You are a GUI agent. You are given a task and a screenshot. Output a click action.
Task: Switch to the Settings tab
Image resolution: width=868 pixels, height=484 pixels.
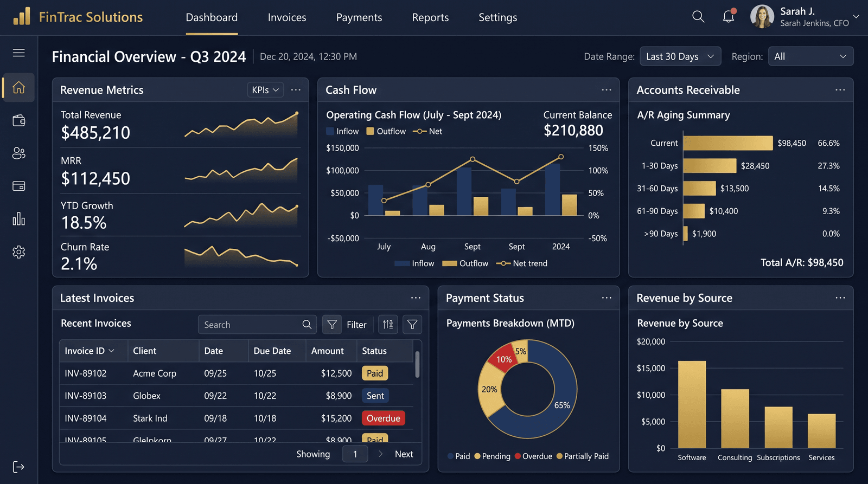(x=498, y=17)
